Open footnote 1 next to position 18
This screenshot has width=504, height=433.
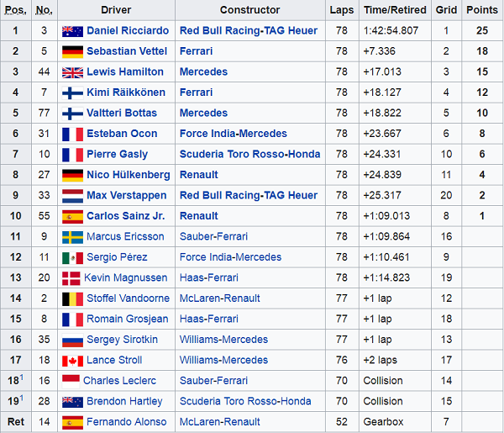pos(22,378)
